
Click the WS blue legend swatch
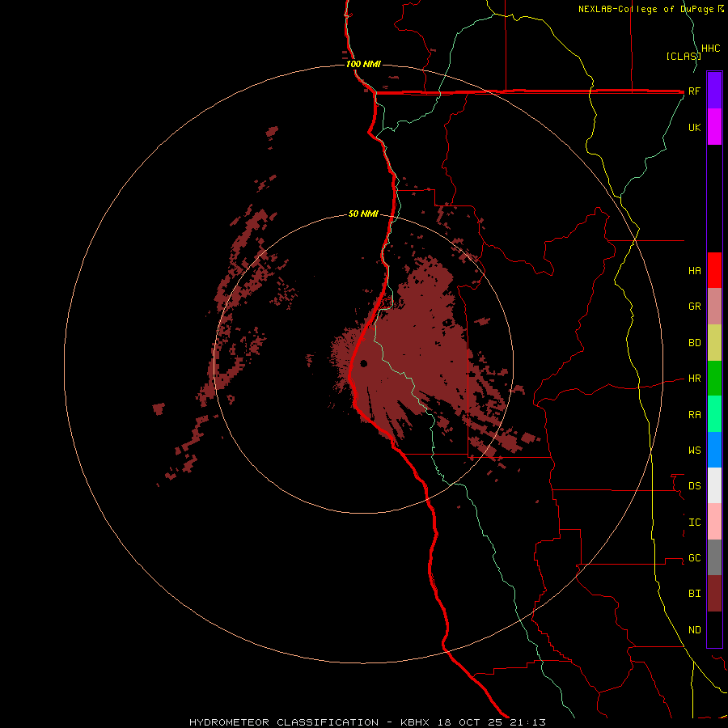click(x=714, y=450)
